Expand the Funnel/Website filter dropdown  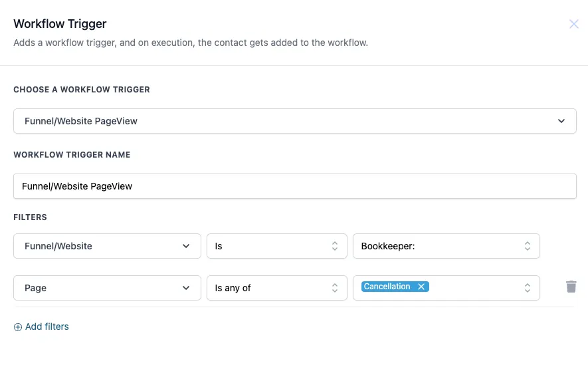pyautogui.click(x=107, y=246)
